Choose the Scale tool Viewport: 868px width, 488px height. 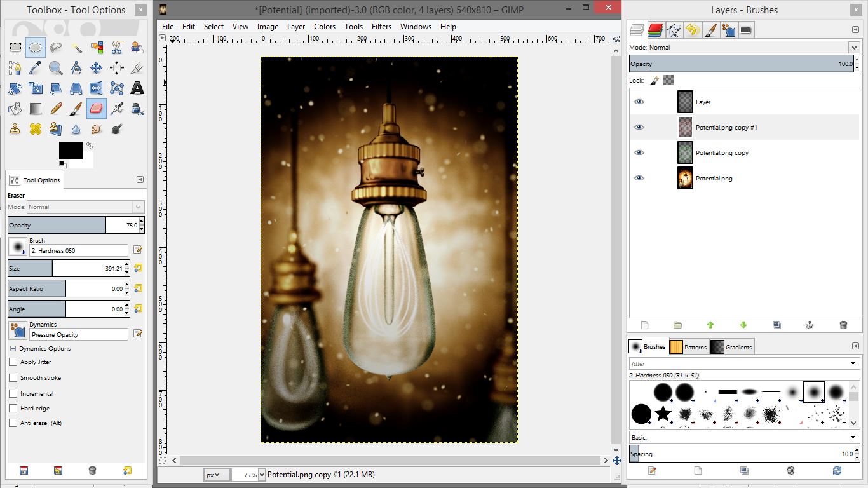36,88
